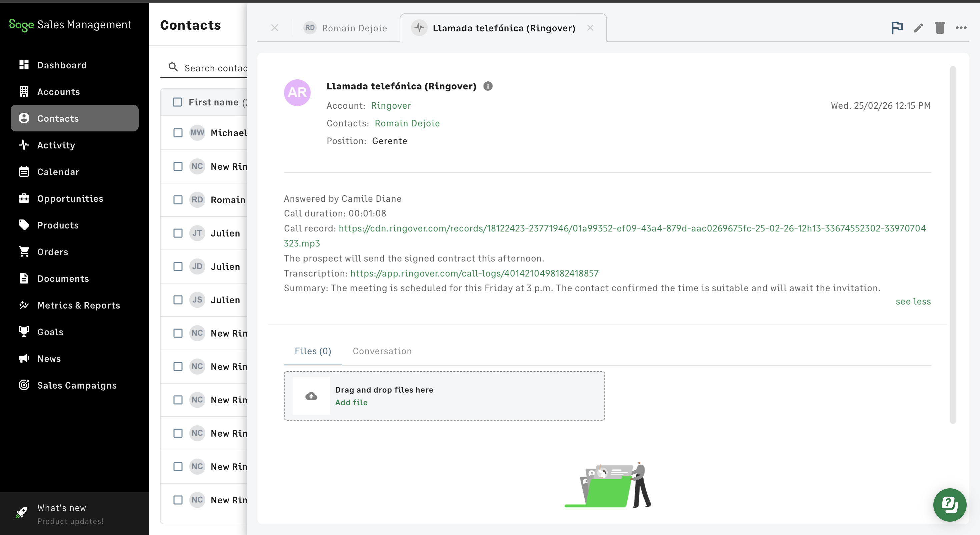Screen dimensions: 980x535
Task: Collapse the activity details with 'see less'
Action: click(913, 302)
